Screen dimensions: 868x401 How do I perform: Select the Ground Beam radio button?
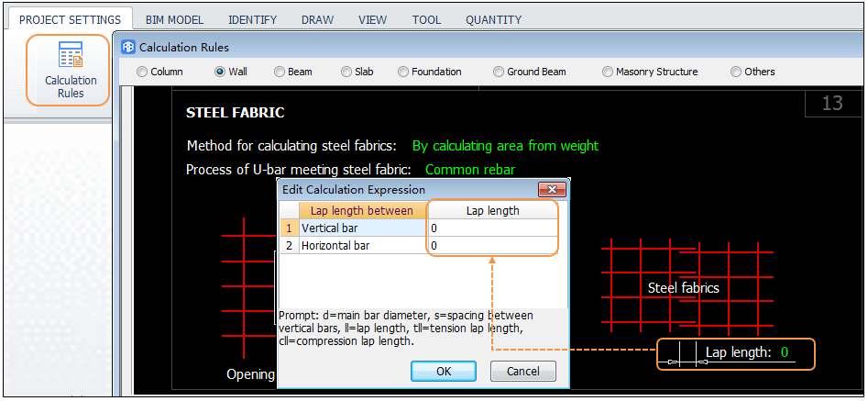tap(498, 72)
